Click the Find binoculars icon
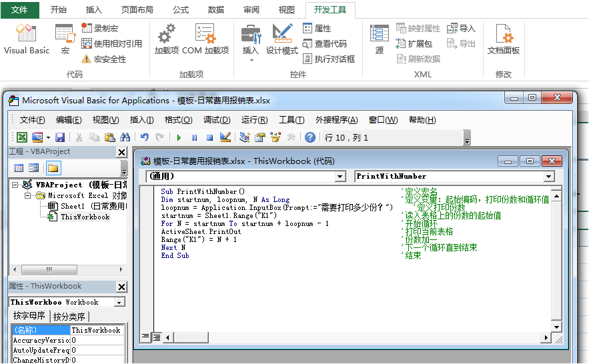Screen dimensions: 589x364 click(125, 137)
